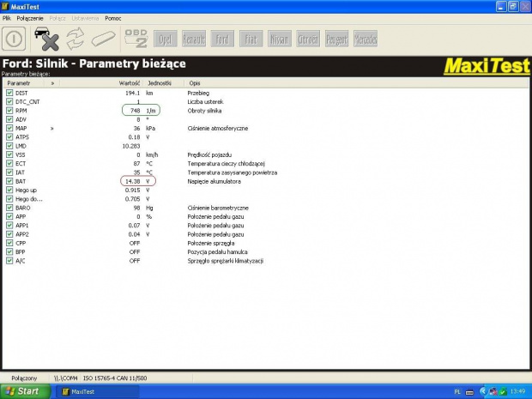Screen dimensions: 532x399
Task: Select the DIST value 194.1
Action: click(133, 93)
